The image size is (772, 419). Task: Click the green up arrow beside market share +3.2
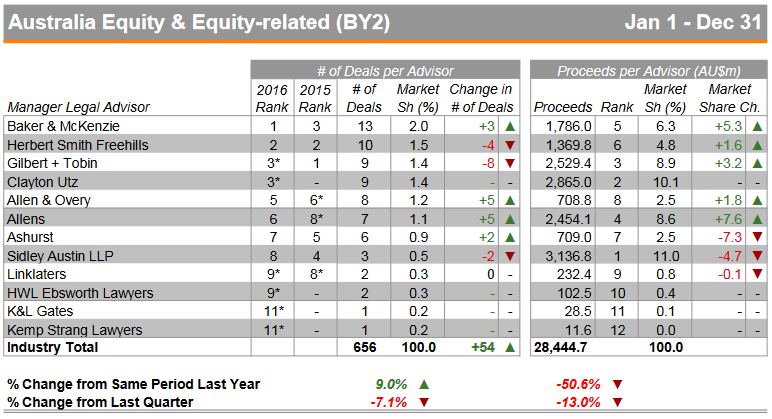point(758,163)
